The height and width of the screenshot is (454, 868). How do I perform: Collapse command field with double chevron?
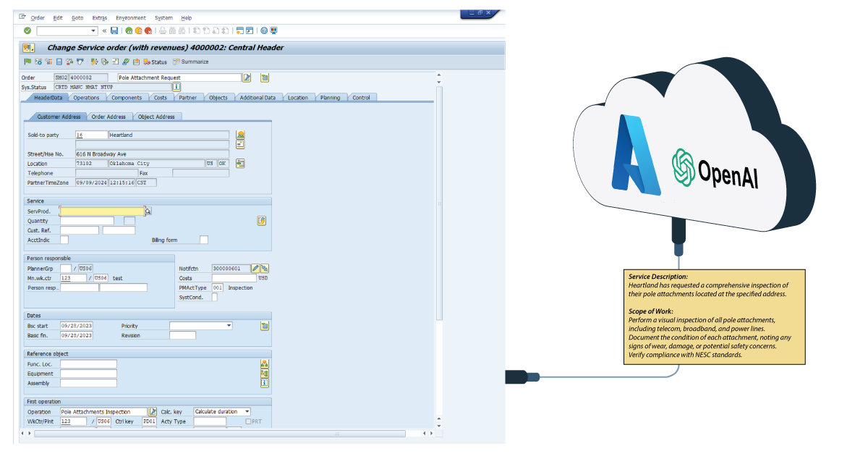coord(105,30)
